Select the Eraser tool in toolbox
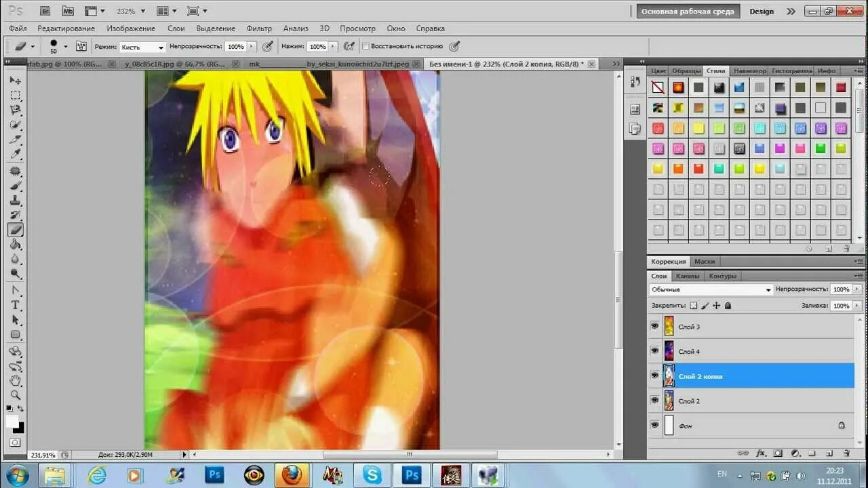The image size is (868, 488). [x=15, y=230]
